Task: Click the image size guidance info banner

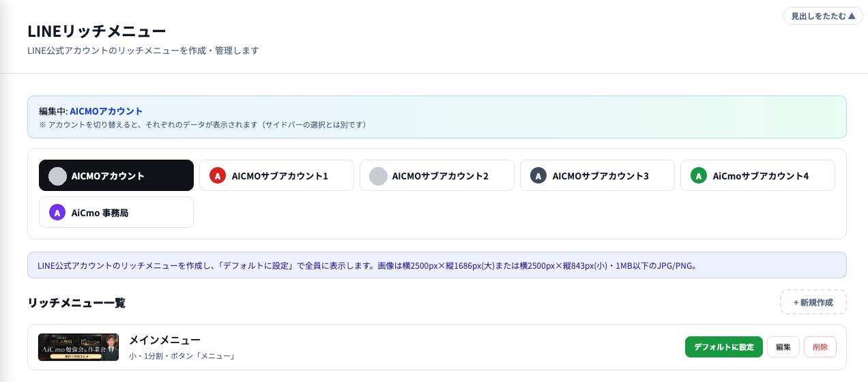Action: [437, 265]
